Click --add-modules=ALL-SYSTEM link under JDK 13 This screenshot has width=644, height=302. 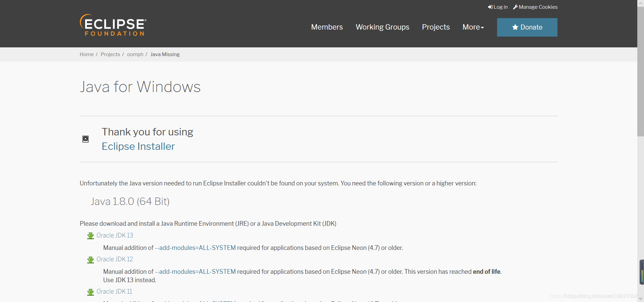point(195,248)
